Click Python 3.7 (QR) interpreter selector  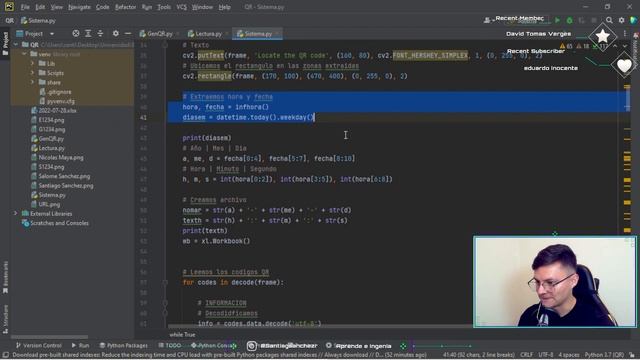pyautogui.click(x=604, y=355)
